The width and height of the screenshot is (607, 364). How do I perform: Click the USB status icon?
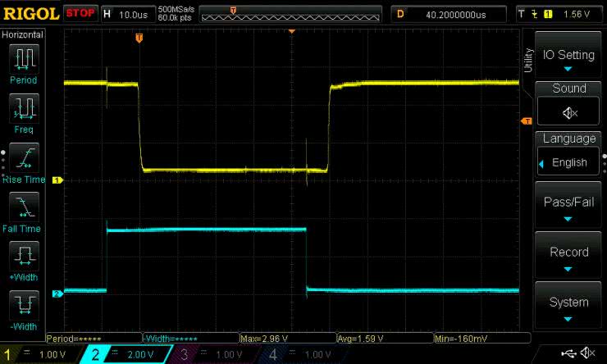(567, 353)
